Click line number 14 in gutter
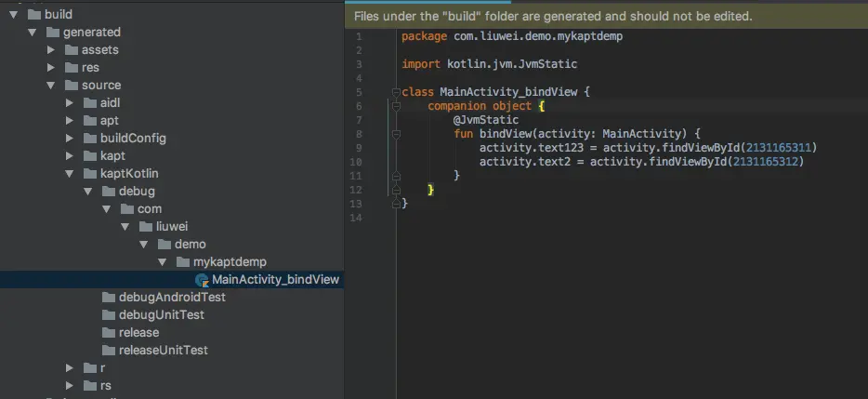868x399 pixels. (x=356, y=218)
